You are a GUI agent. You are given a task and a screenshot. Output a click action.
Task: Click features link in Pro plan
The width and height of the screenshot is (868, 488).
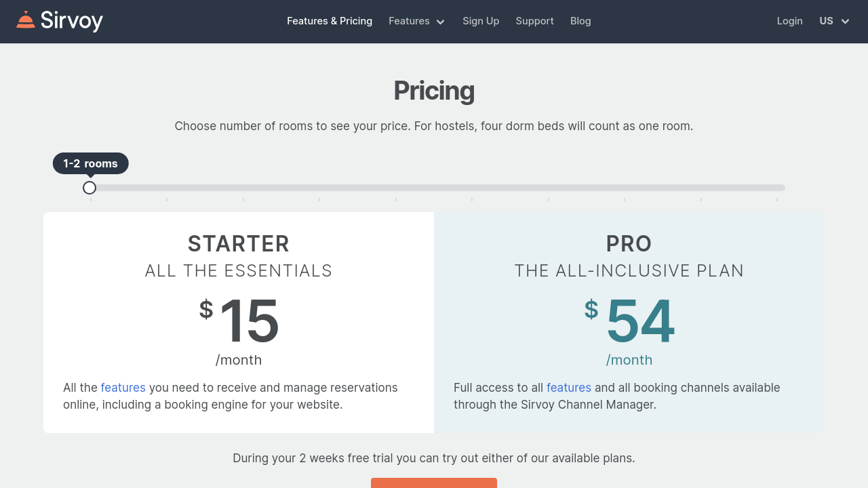[x=568, y=388]
